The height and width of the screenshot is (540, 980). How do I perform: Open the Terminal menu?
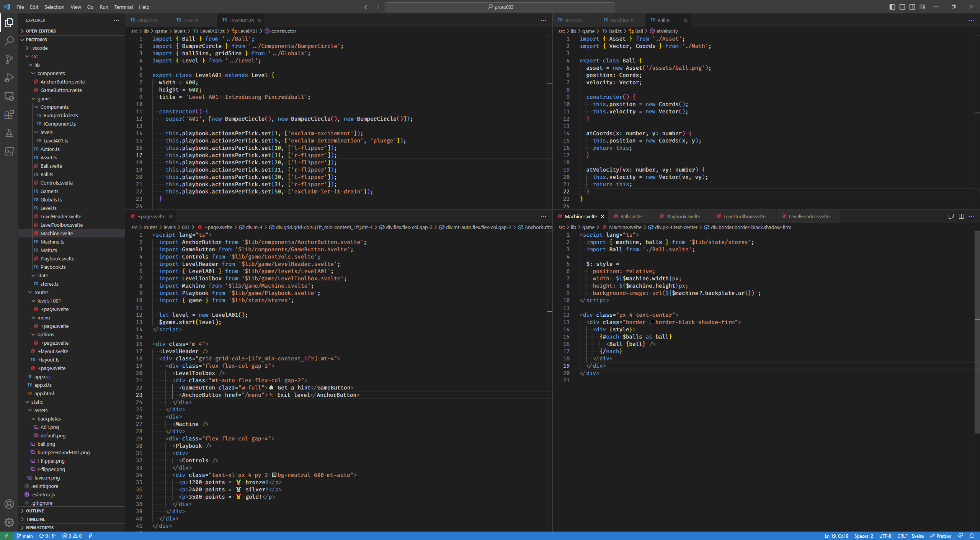[123, 7]
